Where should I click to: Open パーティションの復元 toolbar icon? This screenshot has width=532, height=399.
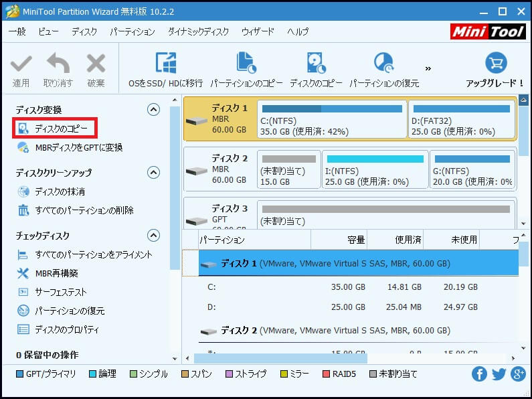coord(384,63)
